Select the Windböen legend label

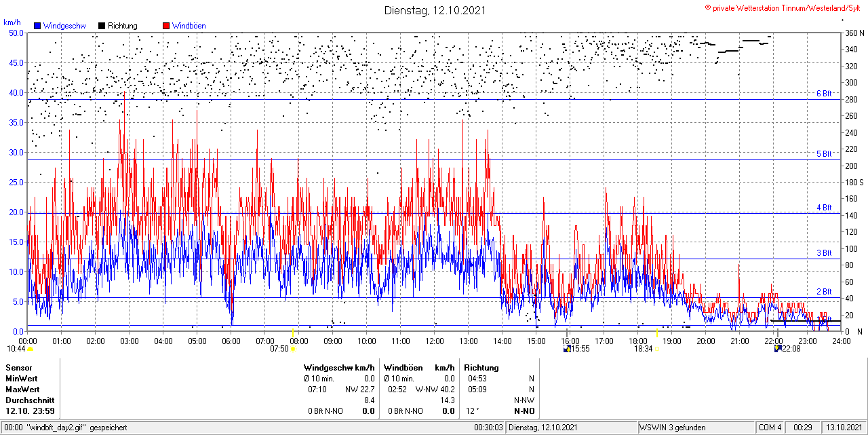(189, 26)
